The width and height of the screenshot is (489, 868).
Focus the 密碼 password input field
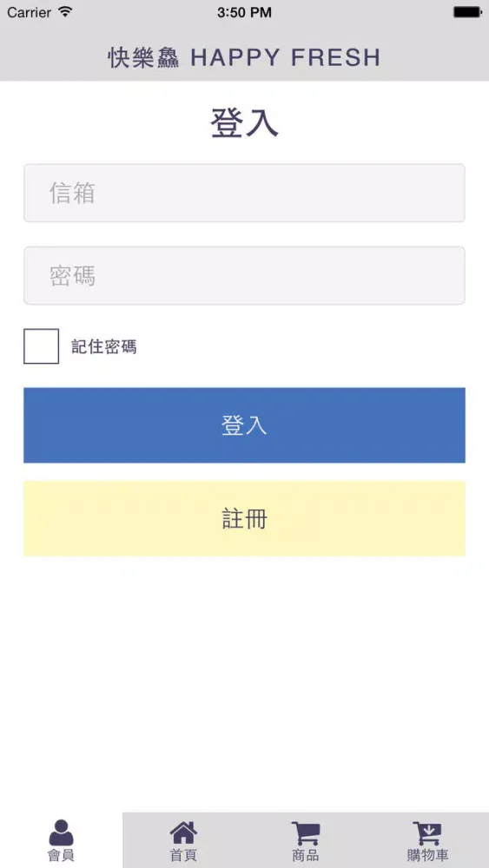click(244, 276)
